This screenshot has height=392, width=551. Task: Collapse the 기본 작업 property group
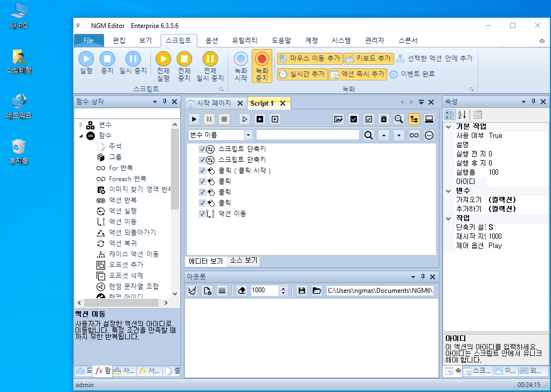[x=449, y=127]
